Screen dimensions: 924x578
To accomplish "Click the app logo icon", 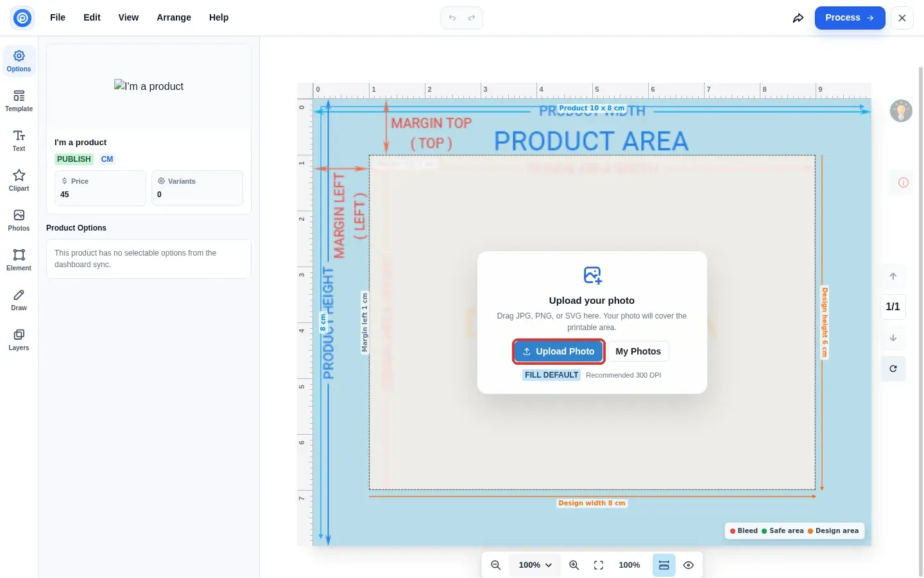I will click(22, 18).
